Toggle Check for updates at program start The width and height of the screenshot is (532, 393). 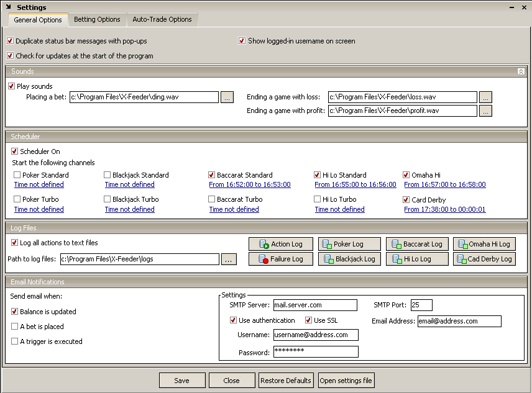(10, 55)
